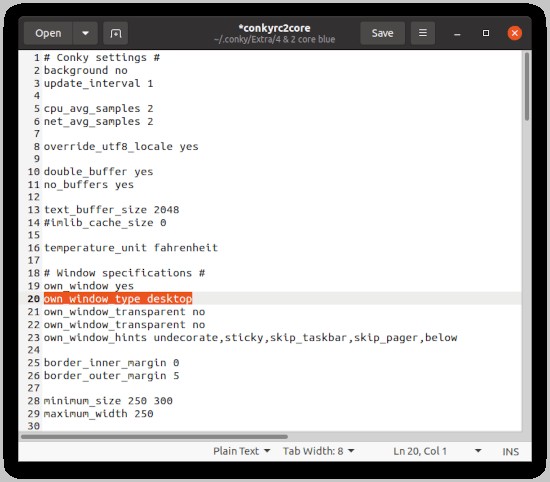Open the hamburger menu icon
This screenshot has height=482, width=550.
[x=423, y=33]
